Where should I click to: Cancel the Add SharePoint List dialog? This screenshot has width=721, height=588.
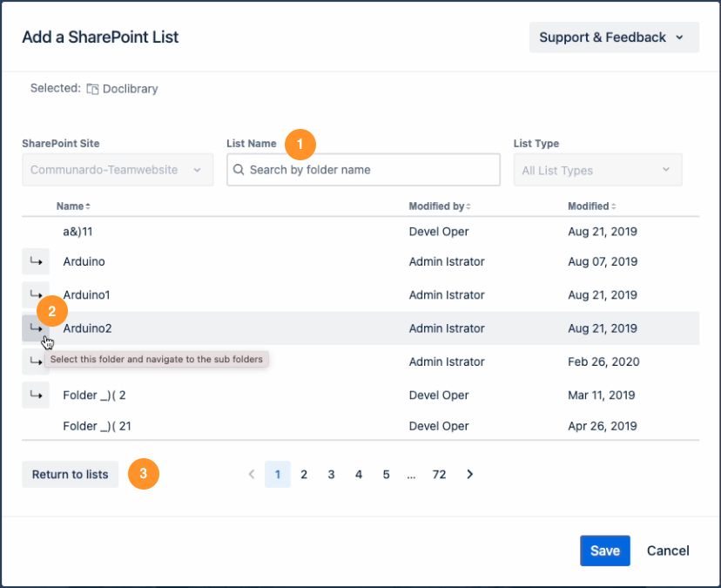coord(668,551)
